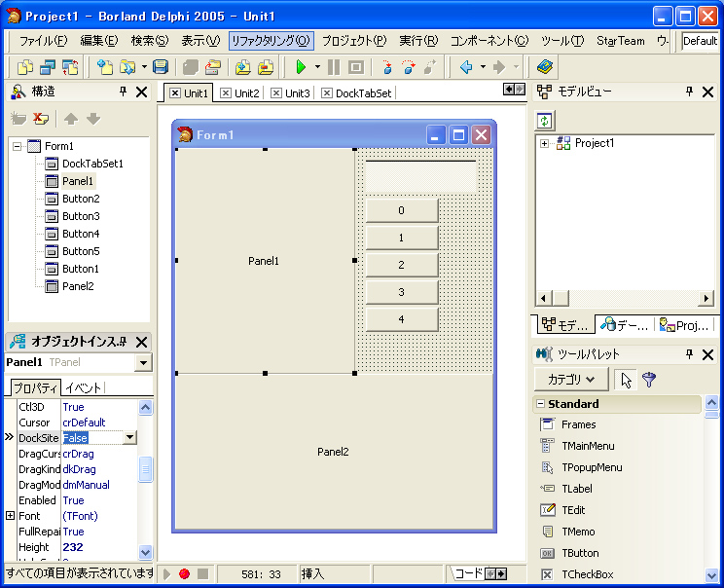Collapse Form1 node in structure tree
The height and width of the screenshot is (588, 724).
[18, 146]
